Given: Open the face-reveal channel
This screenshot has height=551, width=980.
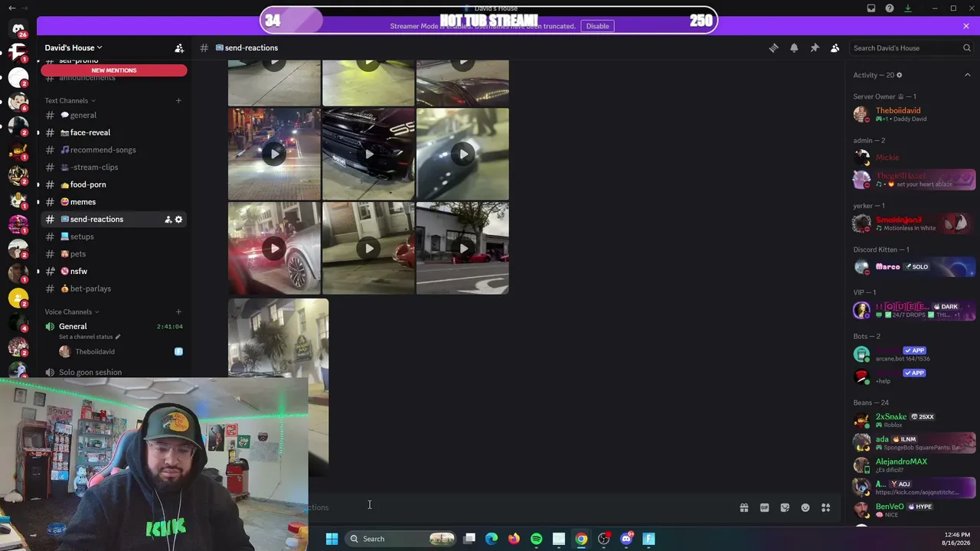Looking at the screenshot, I should 114,132.
